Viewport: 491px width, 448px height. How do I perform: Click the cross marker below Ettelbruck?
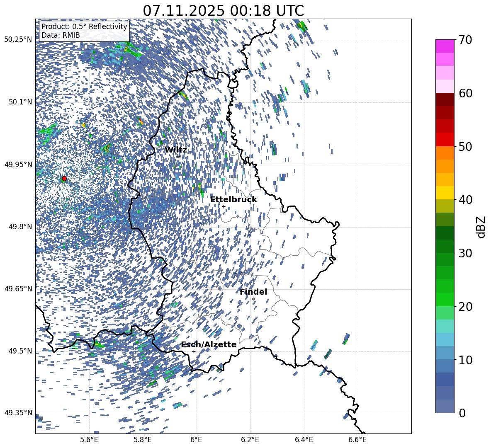(224, 206)
